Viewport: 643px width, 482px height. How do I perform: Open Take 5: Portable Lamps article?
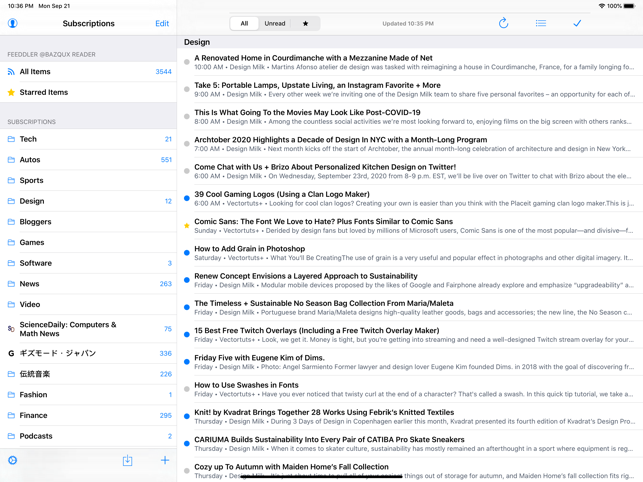(x=410, y=89)
